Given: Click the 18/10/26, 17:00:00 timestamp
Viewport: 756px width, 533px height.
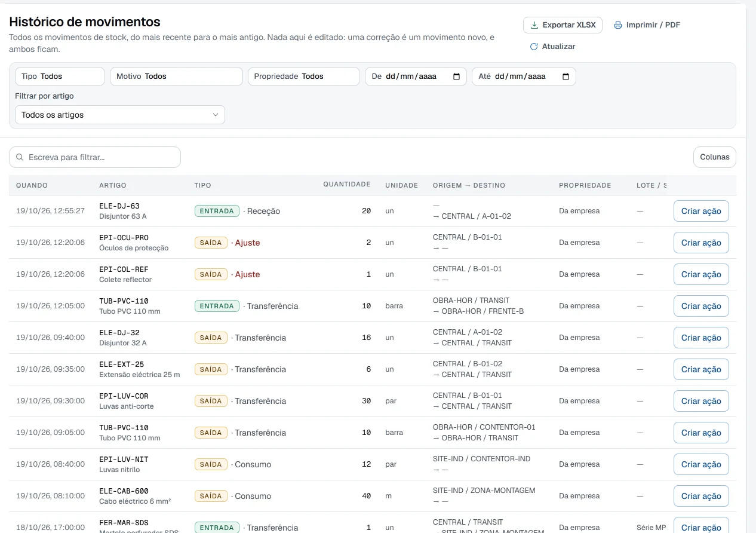Looking at the screenshot, I should coord(50,528).
